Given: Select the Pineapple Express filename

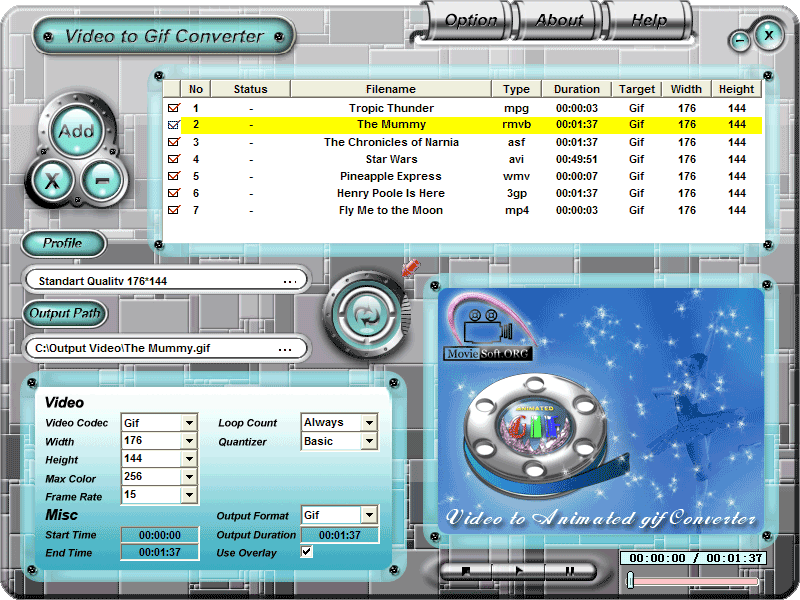Looking at the screenshot, I should point(391,176).
